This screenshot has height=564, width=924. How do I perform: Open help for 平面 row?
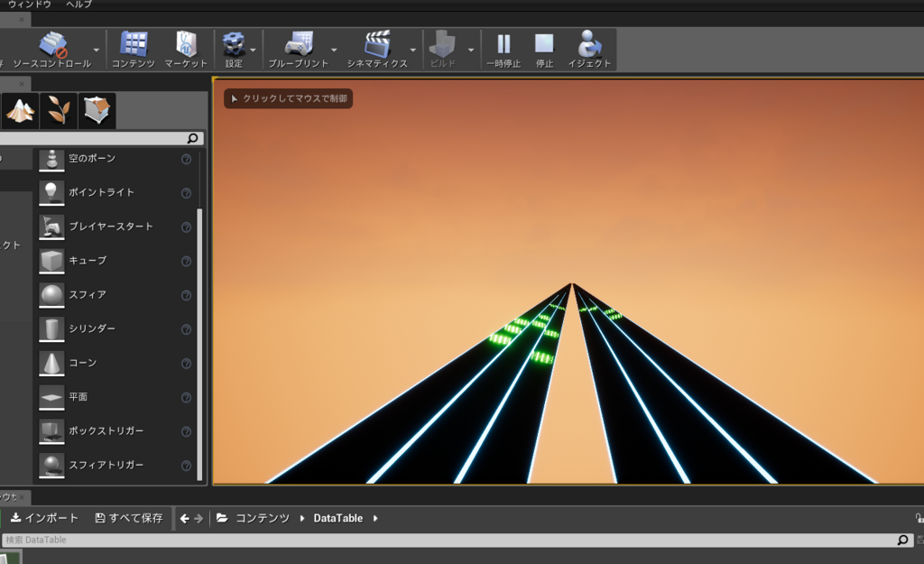[x=186, y=398]
